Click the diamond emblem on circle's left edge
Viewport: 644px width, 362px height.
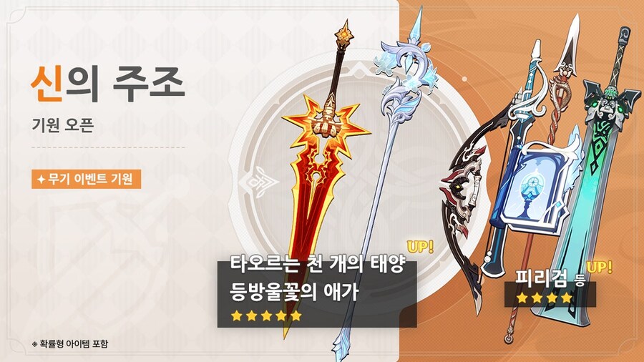pyautogui.click(x=258, y=182)
